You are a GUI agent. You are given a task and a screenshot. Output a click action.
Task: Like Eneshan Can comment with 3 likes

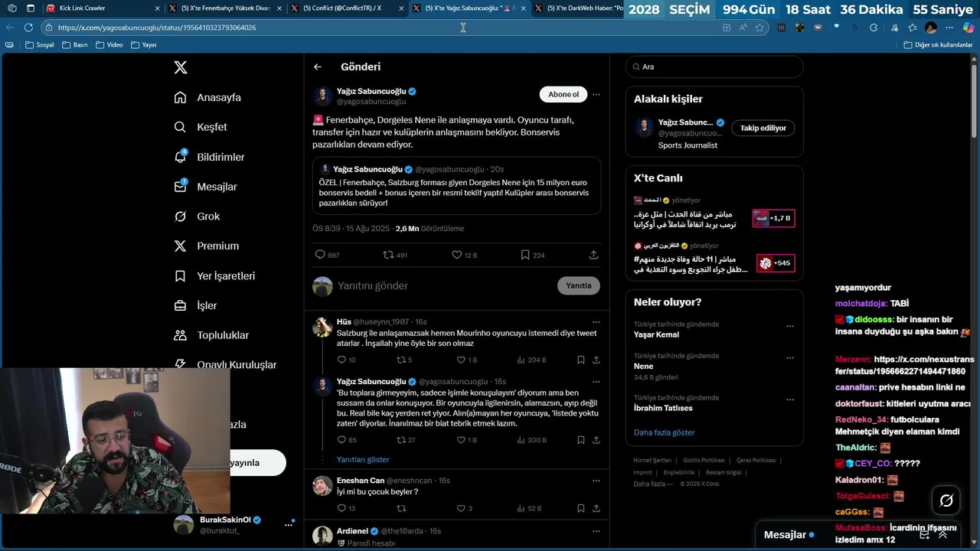tap(464, 508)
